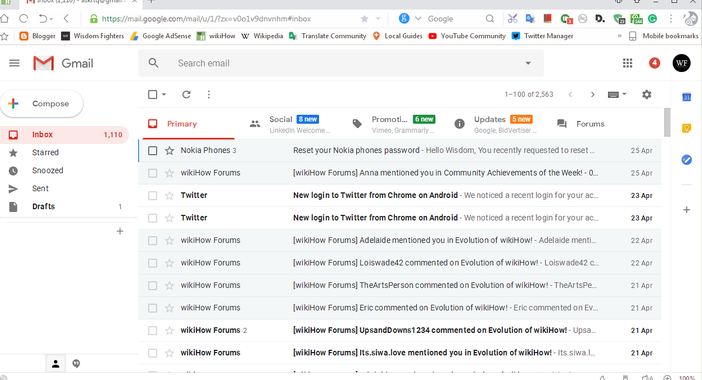Open Blogger bookmark
This screenshot has width=702, height=380.
[x=38, y=36]
